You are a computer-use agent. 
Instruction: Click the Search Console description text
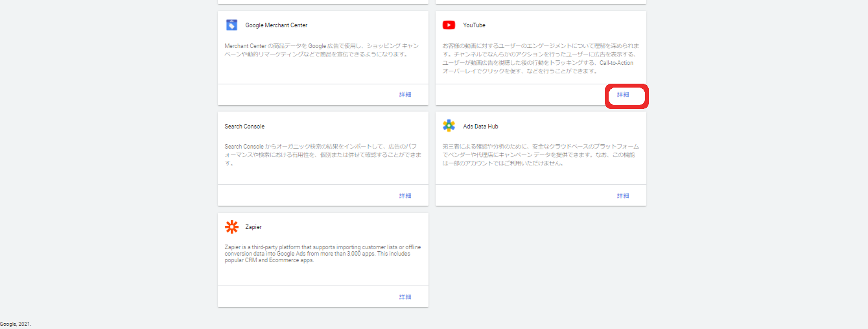(x=323, y=154)
